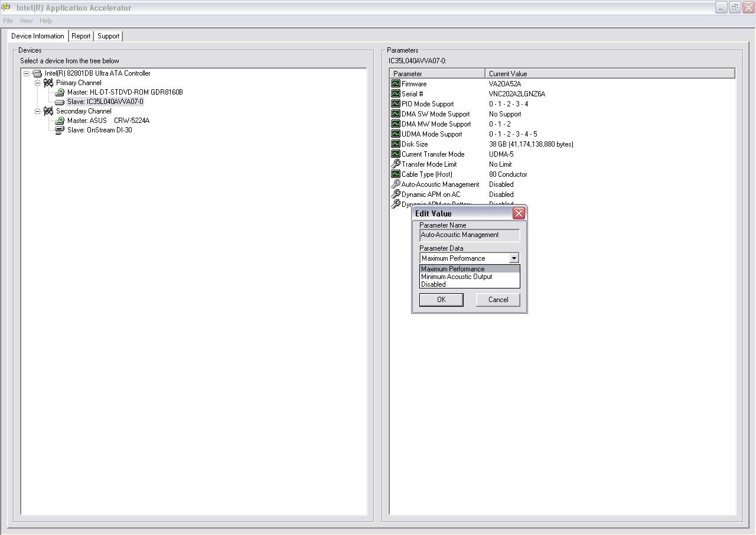Open the Help menu

click(x=46, y=21)
